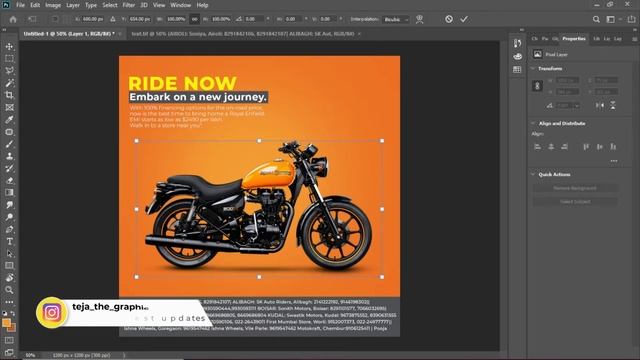Image resolution: width=640 pixels, height=360 pixels.
Task: Collapse the Quick Actions section
Action: tap(533, 174)
